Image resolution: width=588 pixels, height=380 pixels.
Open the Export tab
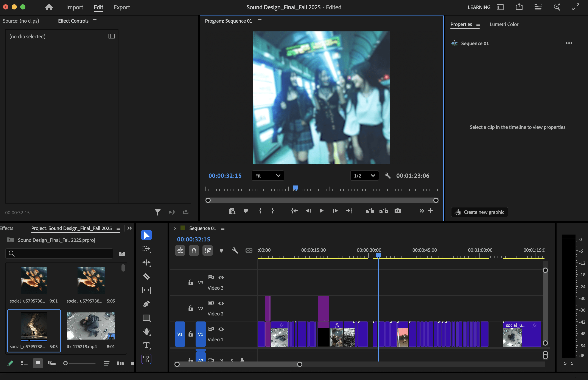tap(121, 7)
